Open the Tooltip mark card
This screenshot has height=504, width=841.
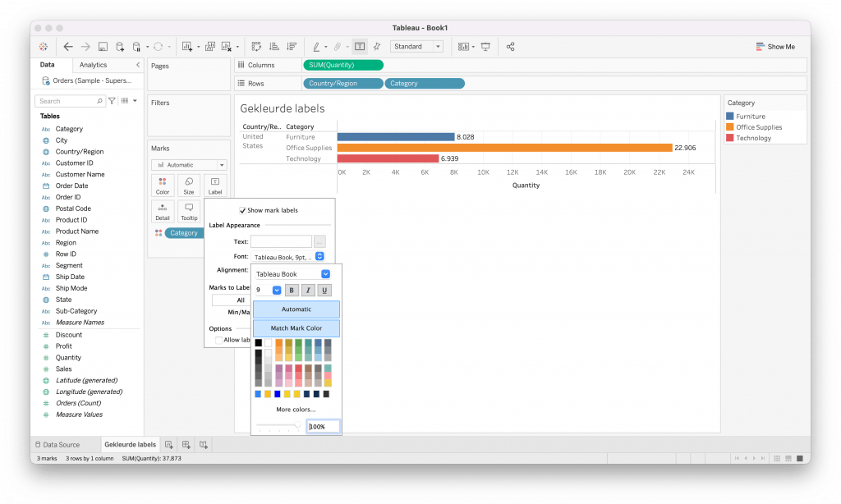[x=189, y=212]
